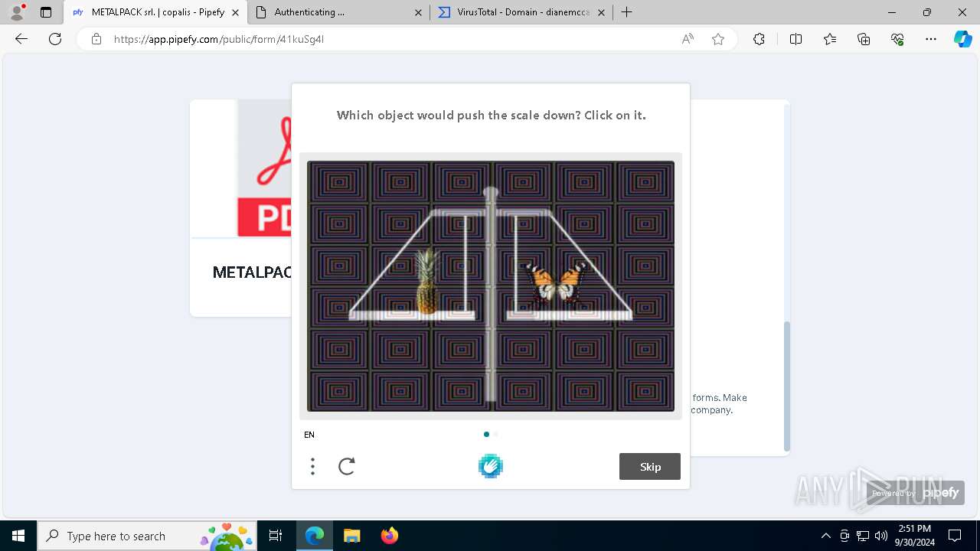Open network status tray icon
Viewport: 980px width, 551px height.
[863, 536]
